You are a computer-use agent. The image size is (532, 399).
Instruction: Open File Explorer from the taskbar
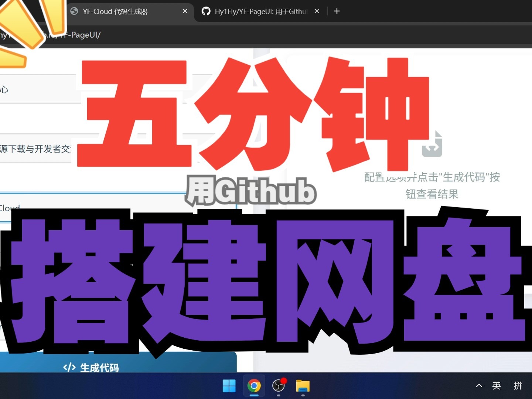(x=303, y=386)
